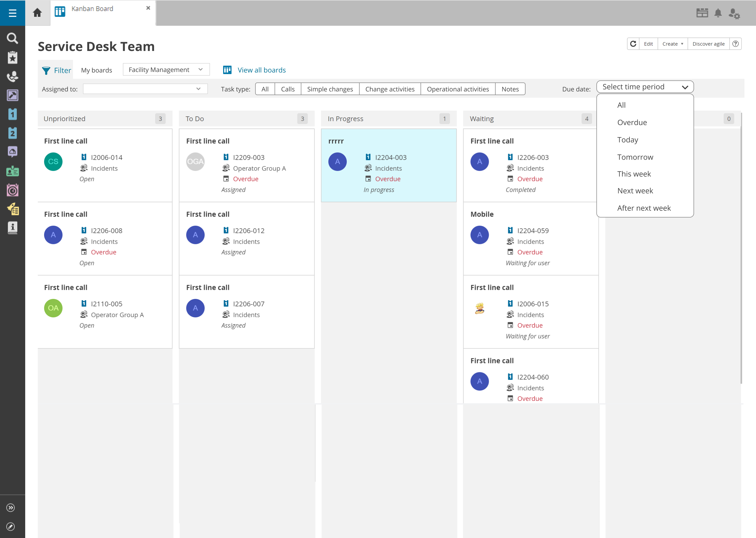This screenshot has width=756, height=538.
Task: Open the Facility Management board dropdown
Action: coord(166,70)
